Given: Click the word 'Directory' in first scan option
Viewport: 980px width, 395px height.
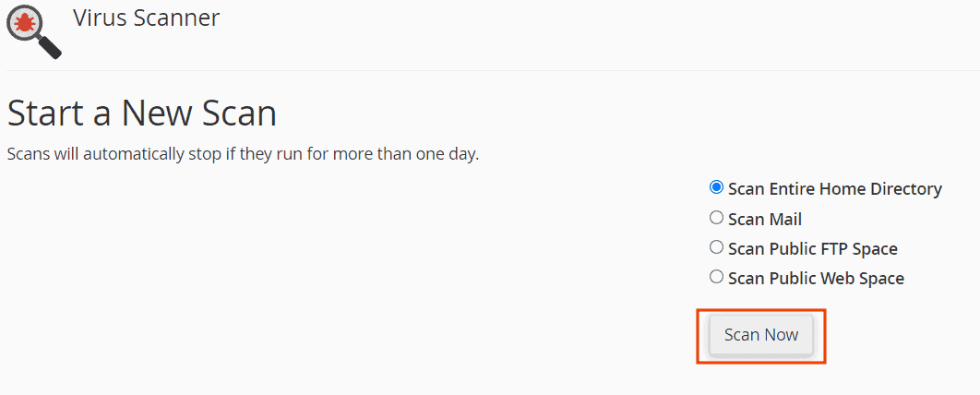Looking at the screenshot, I should point(907,189).
